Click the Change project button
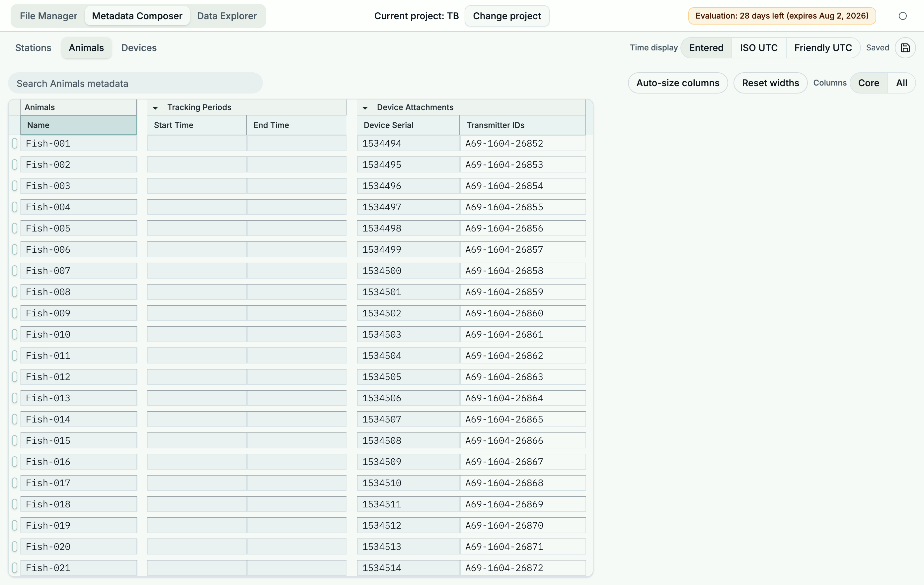Viewport: 924px width, 585px height. tap(506, 16)
